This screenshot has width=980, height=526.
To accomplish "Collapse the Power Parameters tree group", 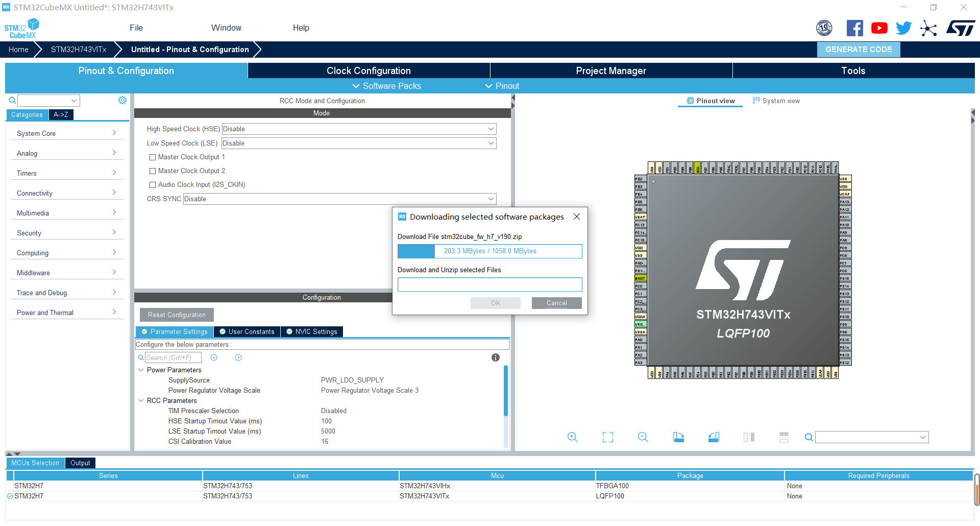I will 141,370.
